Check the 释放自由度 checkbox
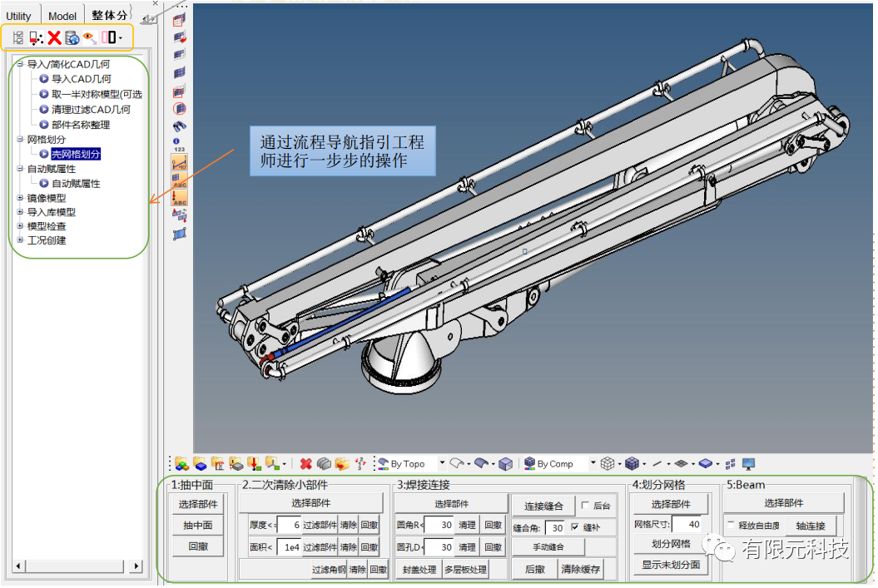This screenshot has width=878, height=588. [x=731, y=526]
